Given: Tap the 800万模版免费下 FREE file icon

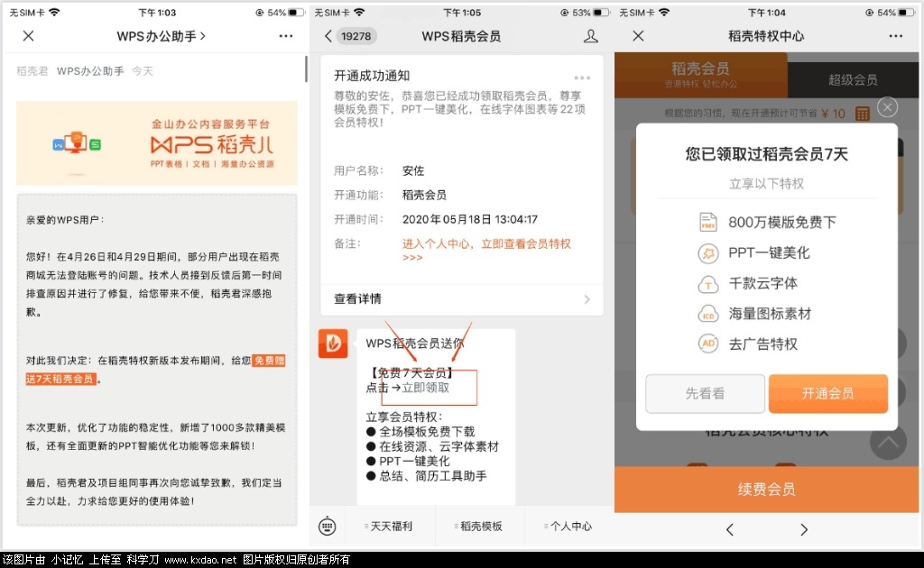Looking at the screenshot, I should click(x=707, y=223).
